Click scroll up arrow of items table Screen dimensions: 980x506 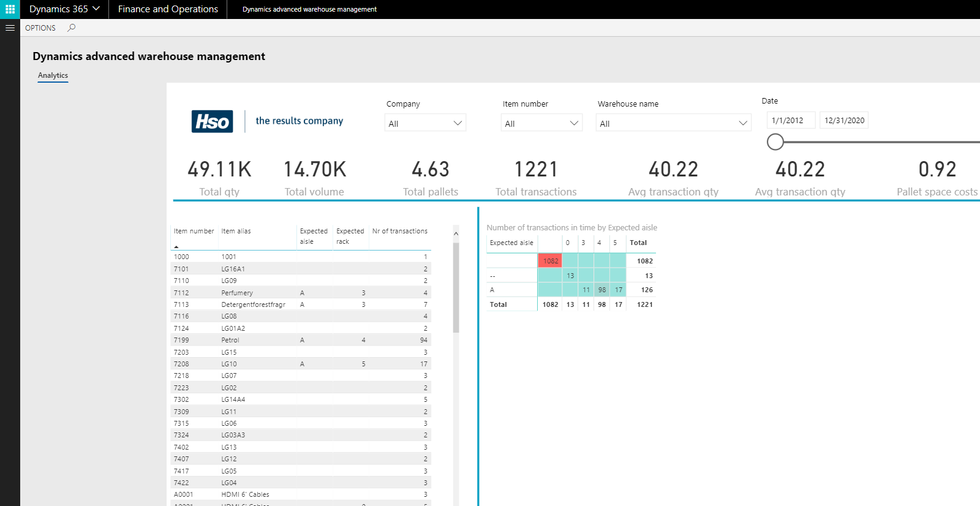click(x=456, y=234)
